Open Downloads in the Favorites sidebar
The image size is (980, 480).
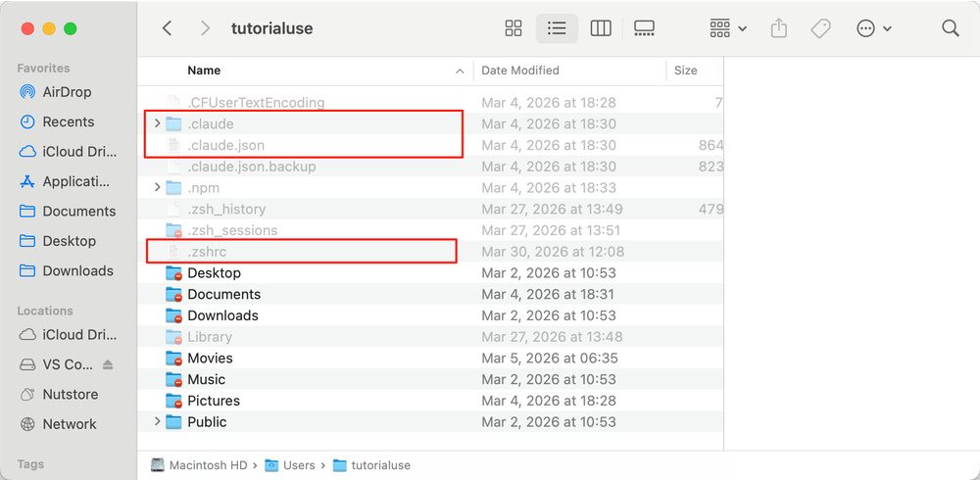point(77,270)
